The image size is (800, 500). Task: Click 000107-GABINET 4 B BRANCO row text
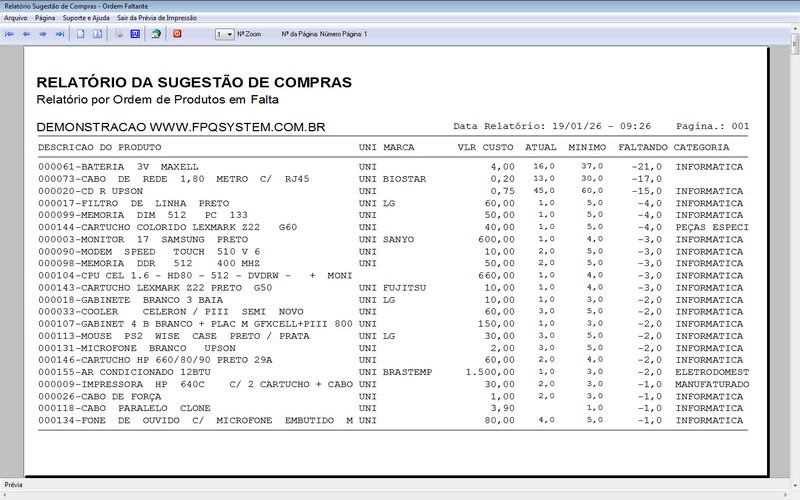coord(195,324)
